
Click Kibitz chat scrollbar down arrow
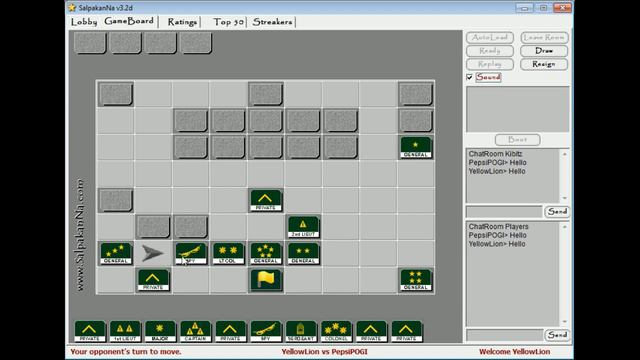click(564, 198)
